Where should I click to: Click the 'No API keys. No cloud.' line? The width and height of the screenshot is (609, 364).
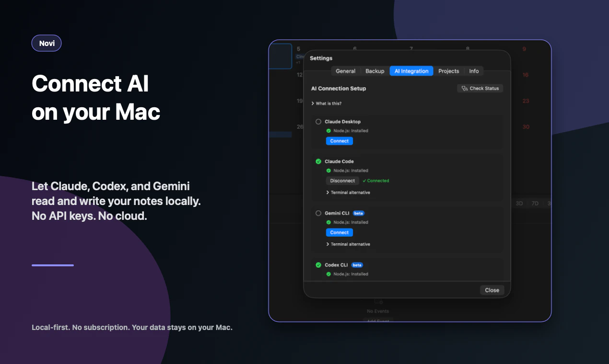89,216
